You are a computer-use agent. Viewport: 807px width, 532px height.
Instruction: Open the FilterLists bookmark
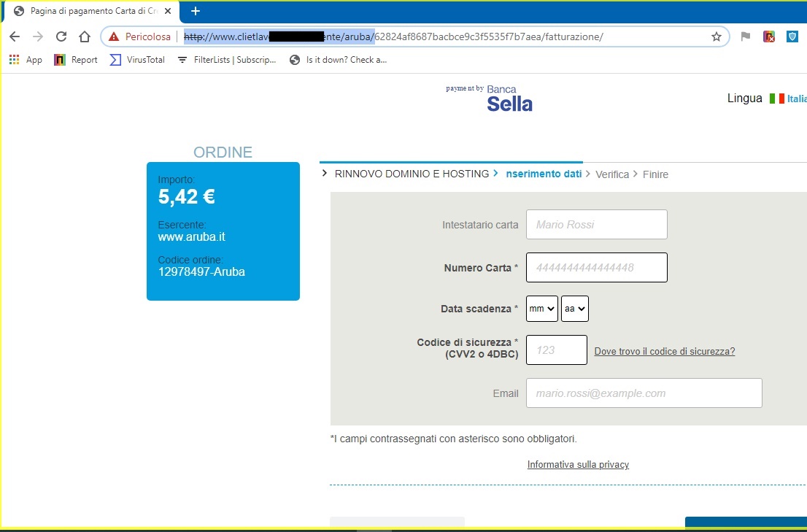[x=226, y=60]
